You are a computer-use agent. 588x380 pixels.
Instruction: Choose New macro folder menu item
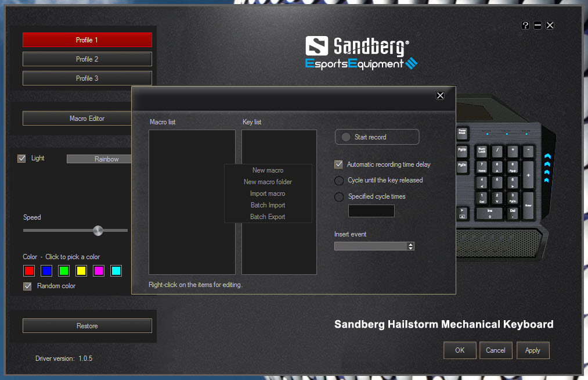(x=268, y=182)
